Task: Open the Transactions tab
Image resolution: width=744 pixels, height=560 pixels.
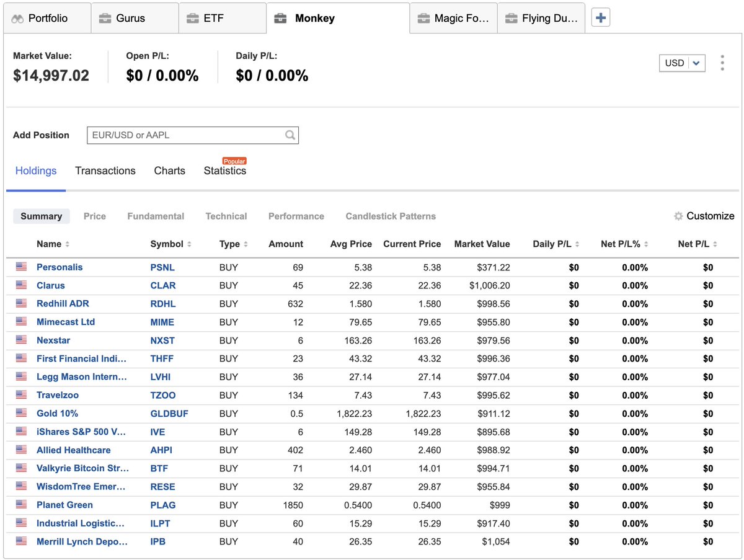Action: coord(105,171)
